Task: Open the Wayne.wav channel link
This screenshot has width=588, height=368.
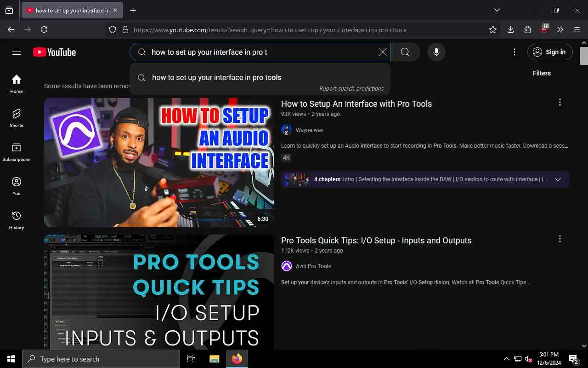Action: coord(310,130)
